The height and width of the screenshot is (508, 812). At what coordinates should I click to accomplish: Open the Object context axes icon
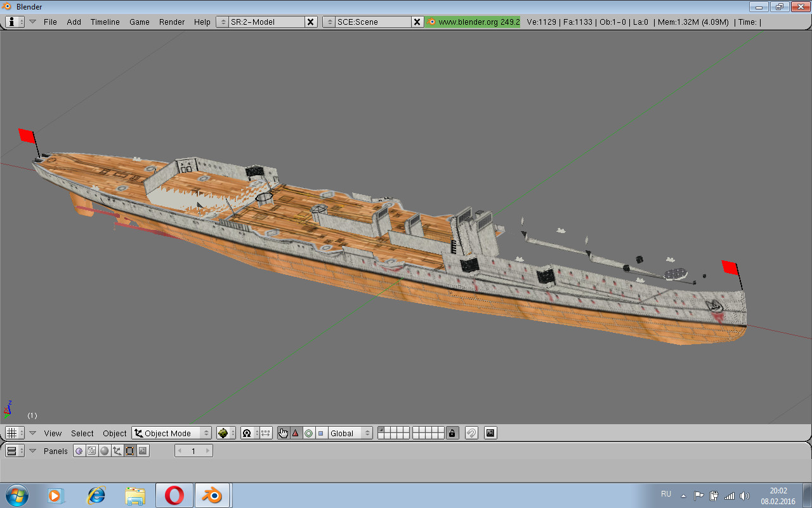[x=117, y=451]
